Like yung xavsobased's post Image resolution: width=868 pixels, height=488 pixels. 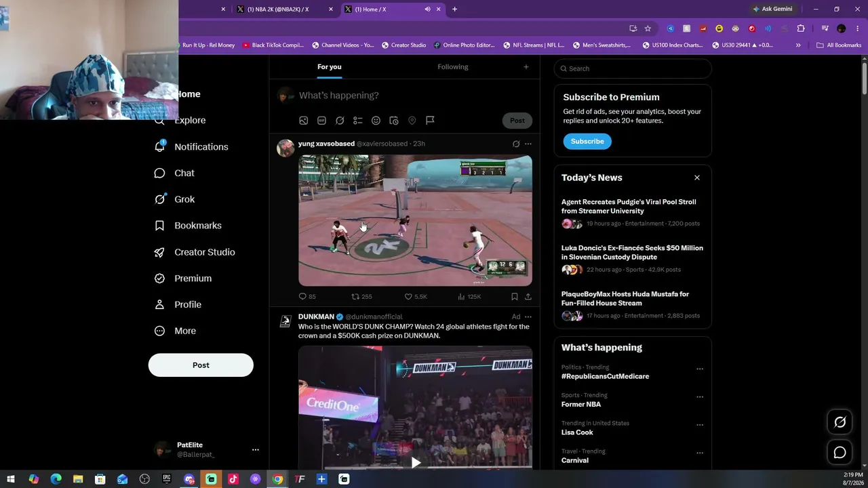click(416, 297)
